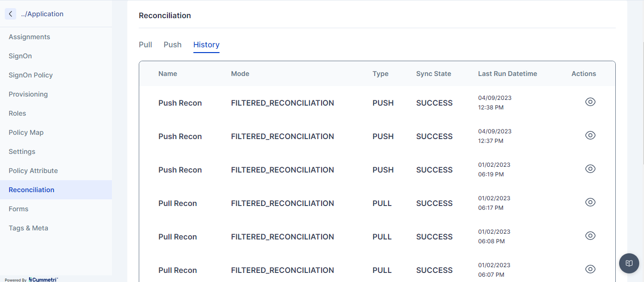Screen dimensions: 644x282
Task: View details of Push Recon run at 06:19 PM
Action: [590, 169]
